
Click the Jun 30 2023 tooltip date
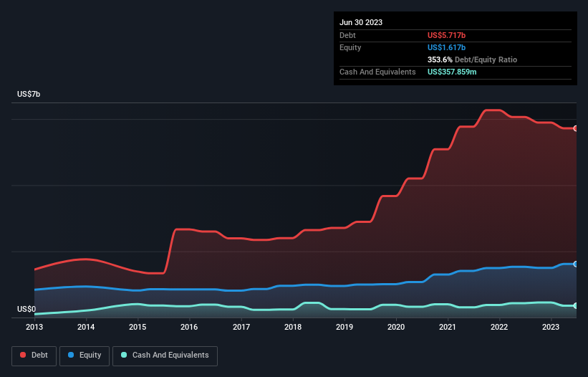361,22
